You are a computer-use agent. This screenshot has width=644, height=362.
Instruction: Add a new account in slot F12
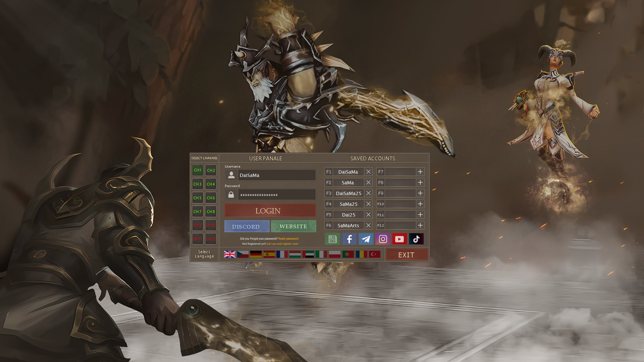pyautogui.click(x=420, y=225)
